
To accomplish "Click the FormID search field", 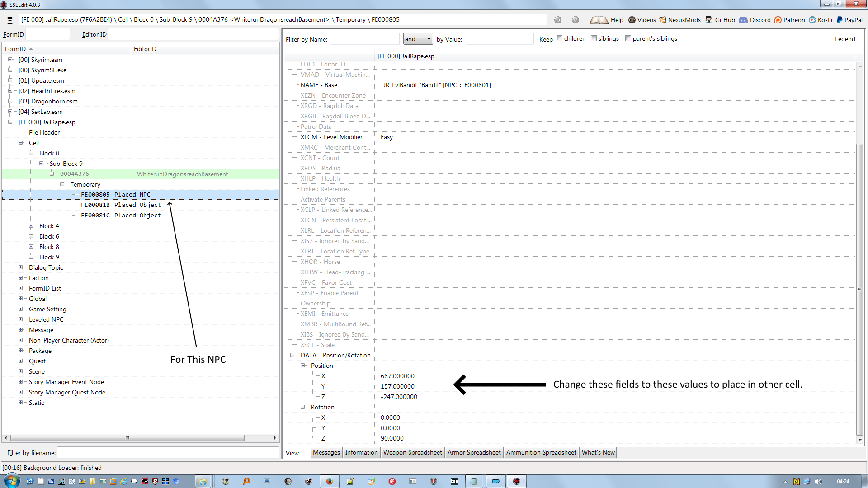I will (48, 34).
